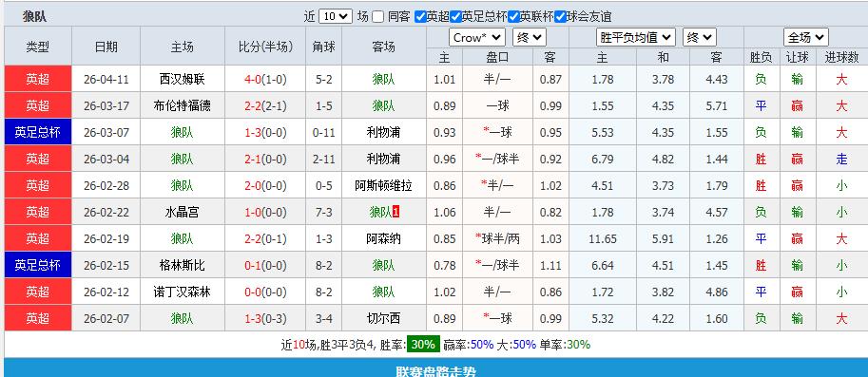Screen dimensions: 868x377
Task: Click the 盘口 column header
Action: 497,57
